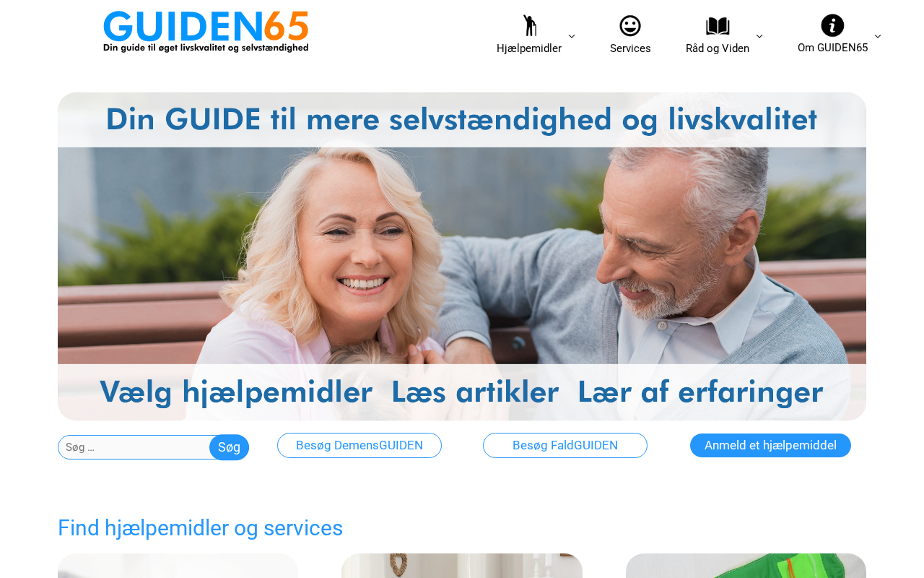Screen dimensions: 924x578
Task: Click the open book Råd og Viden icon
Action: 718,26
